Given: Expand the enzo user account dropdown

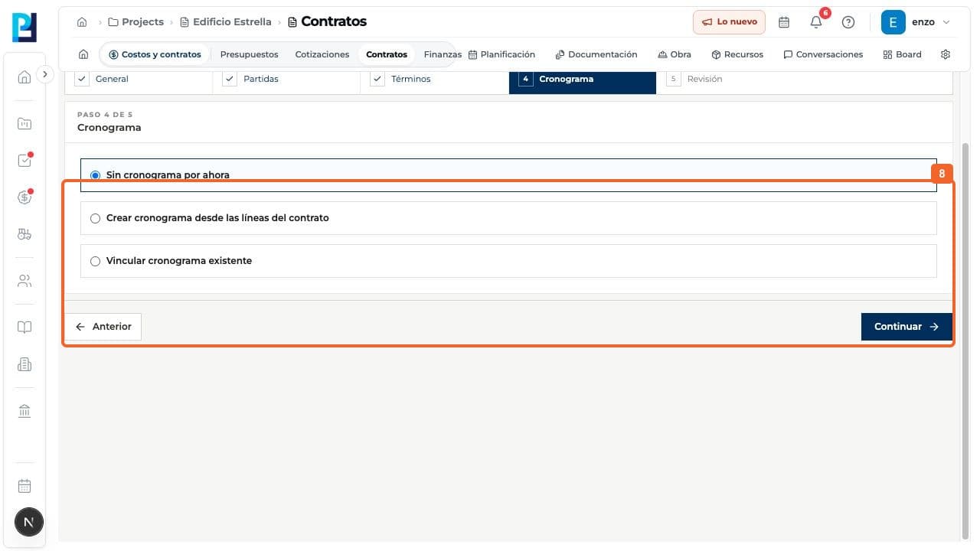Looking at the screenshot, I should pos(916,22).
